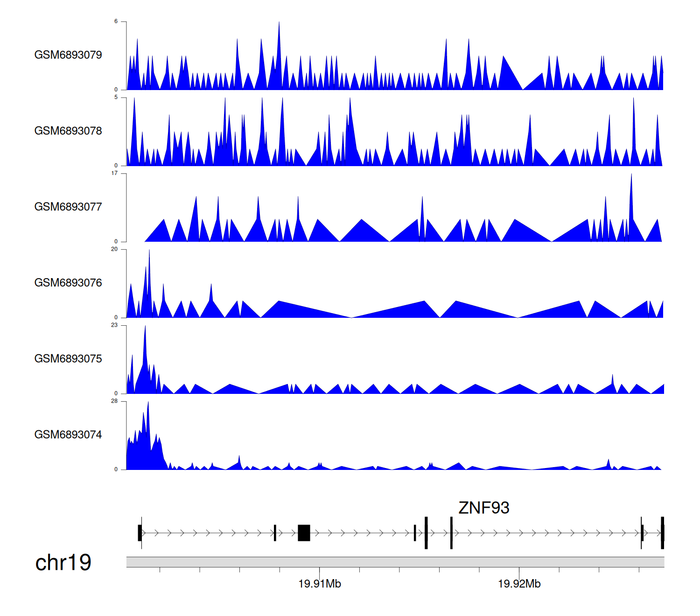This screenshot has width=700, height=616.
Task: Click the last ZNF93 exon at right edge
Action: (662, 533)
